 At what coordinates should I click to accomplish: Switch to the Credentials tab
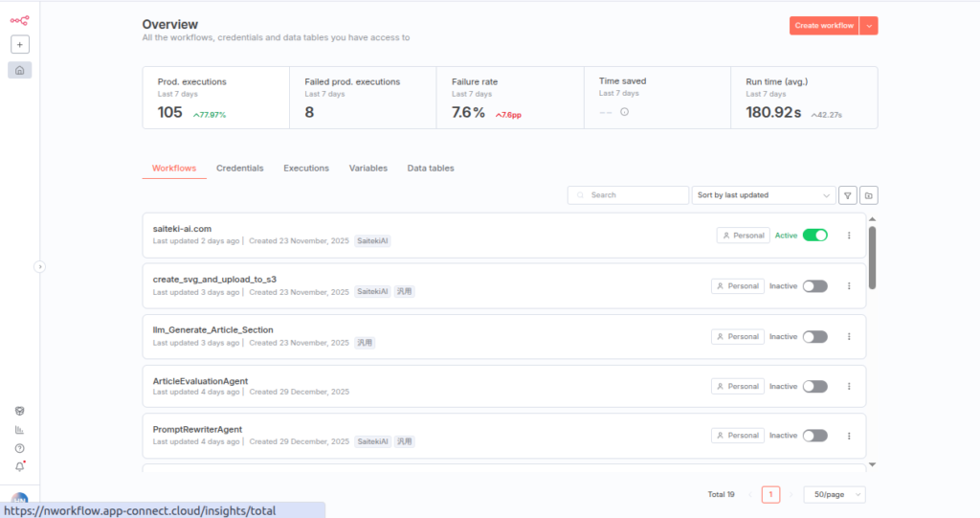tap(239, 169)
